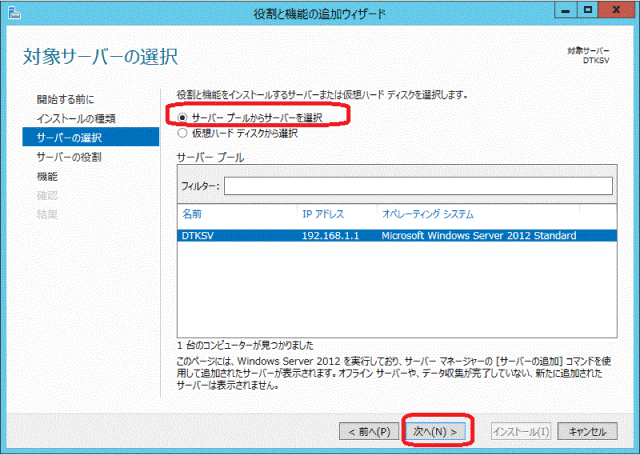Go to 開始する前に wizard step

[65, 99]
